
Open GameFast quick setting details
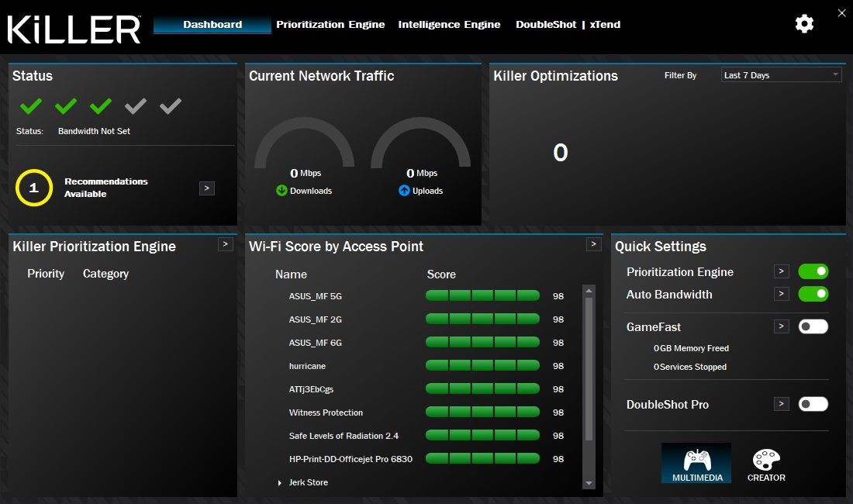pyautogui.click(x=781, y=326)
